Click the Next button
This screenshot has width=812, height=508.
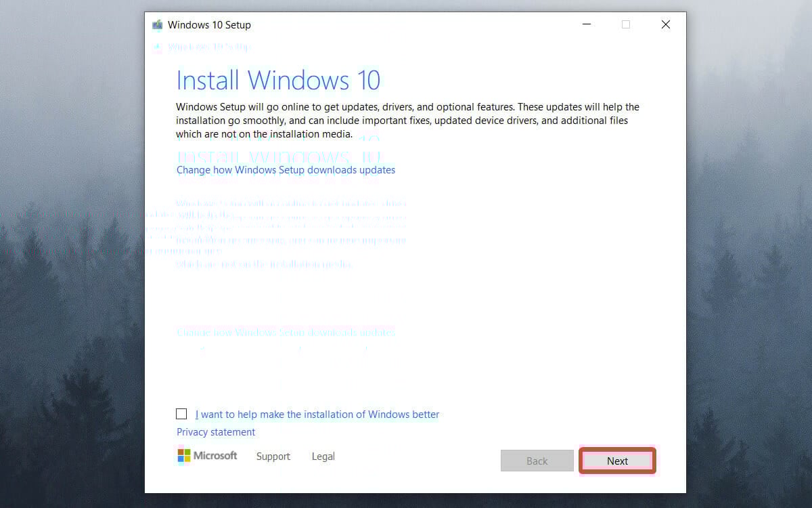617,461
